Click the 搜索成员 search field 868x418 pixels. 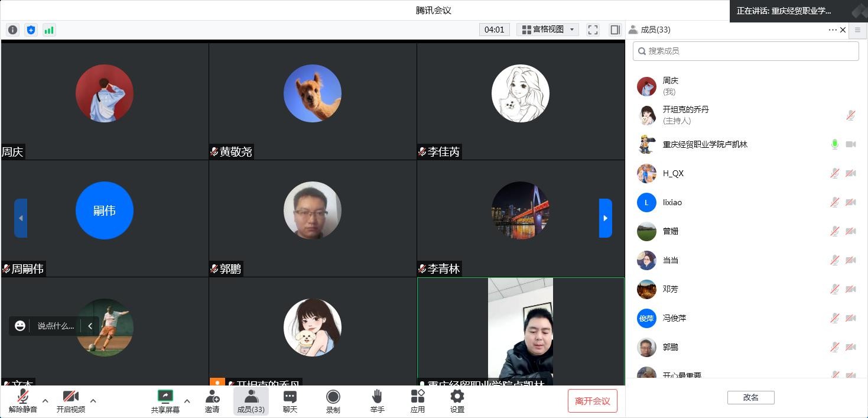[x=746, y=51]
